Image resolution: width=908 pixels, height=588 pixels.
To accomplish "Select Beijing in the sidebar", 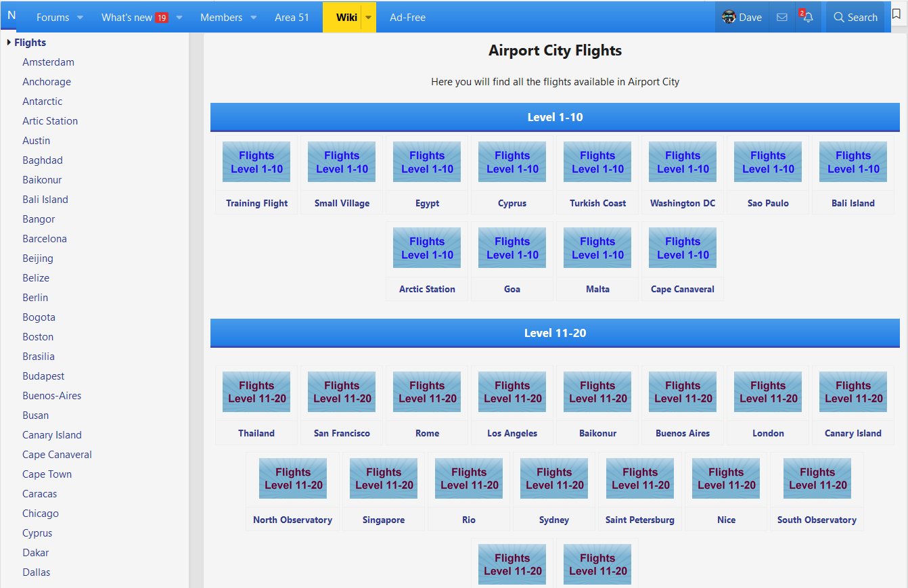I will click(x=38, y=258).
